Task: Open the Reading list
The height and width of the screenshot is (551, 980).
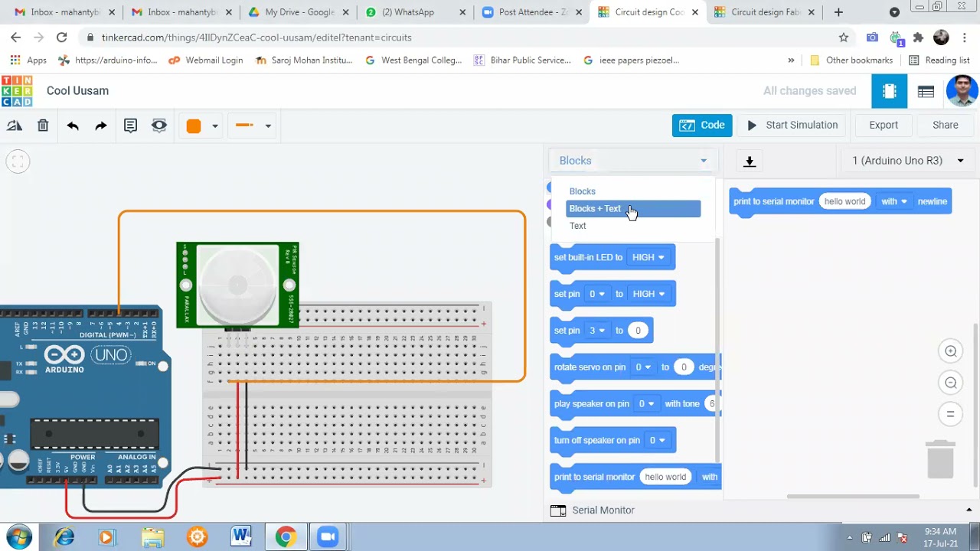Action: tap(939, 60)
